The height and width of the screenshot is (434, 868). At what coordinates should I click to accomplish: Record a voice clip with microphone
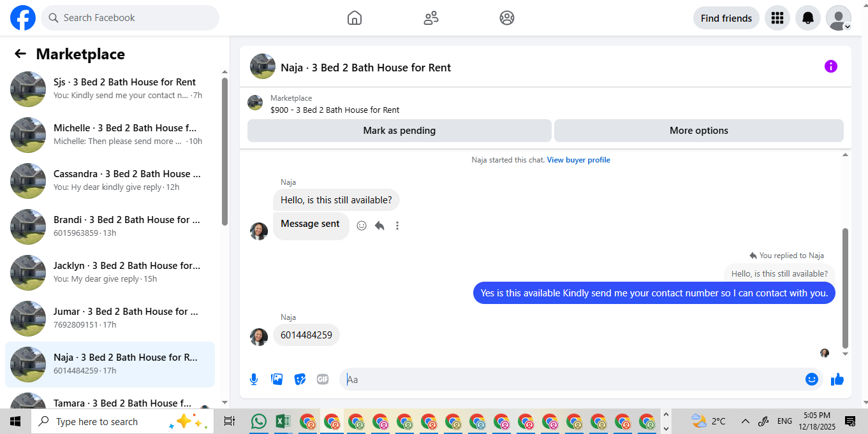pos(254,379)
